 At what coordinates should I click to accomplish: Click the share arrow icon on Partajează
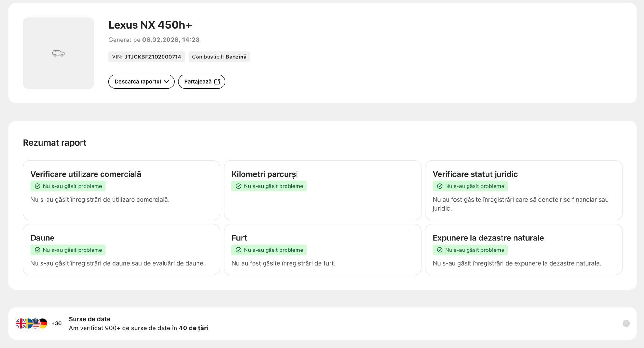(217, 82)
